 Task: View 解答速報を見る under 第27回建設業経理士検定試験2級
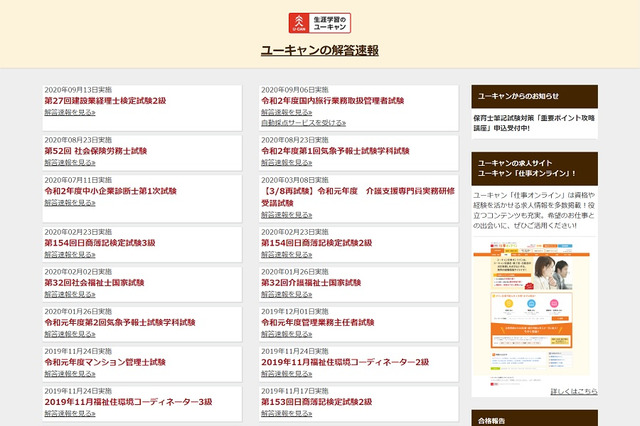(x=70, y=112)
